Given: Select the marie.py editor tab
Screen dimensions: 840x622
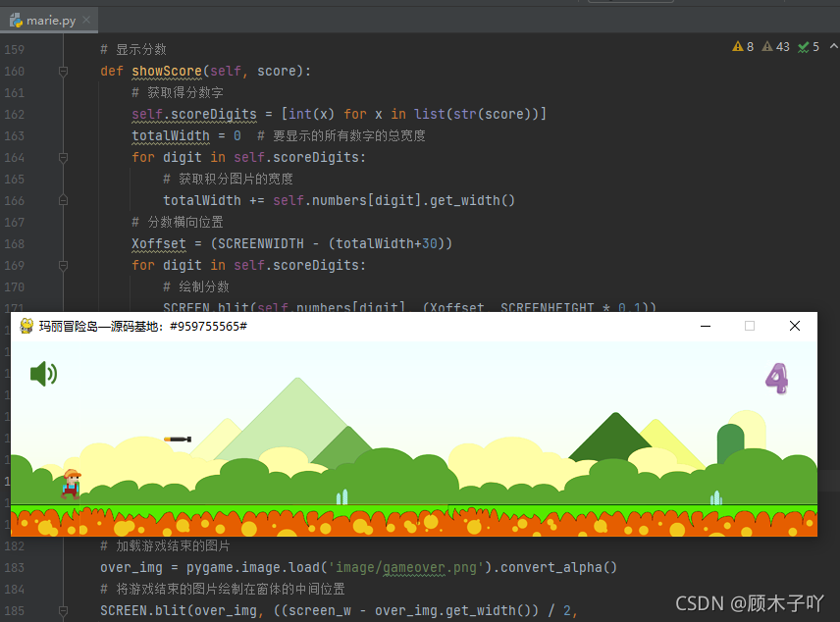Looking at the screenshot, I should pos(49,21).
